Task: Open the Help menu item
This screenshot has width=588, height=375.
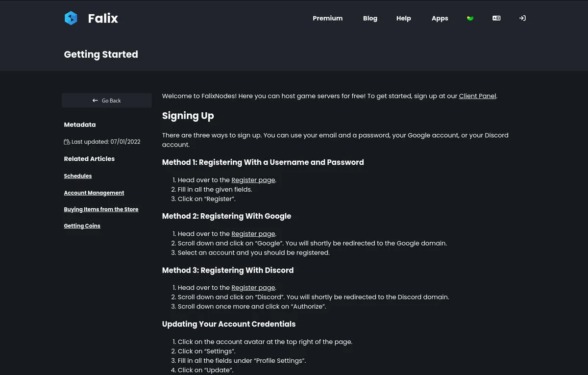Action: 404,18
